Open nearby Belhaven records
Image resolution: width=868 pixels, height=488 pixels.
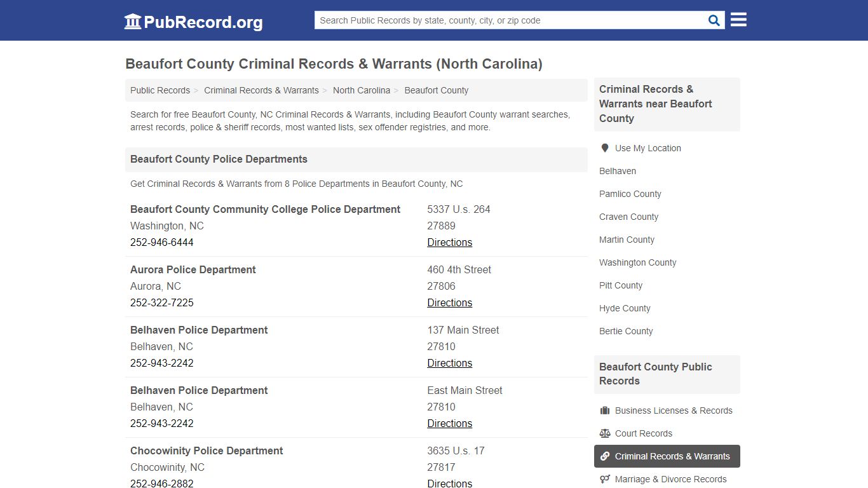click(618, 171)
